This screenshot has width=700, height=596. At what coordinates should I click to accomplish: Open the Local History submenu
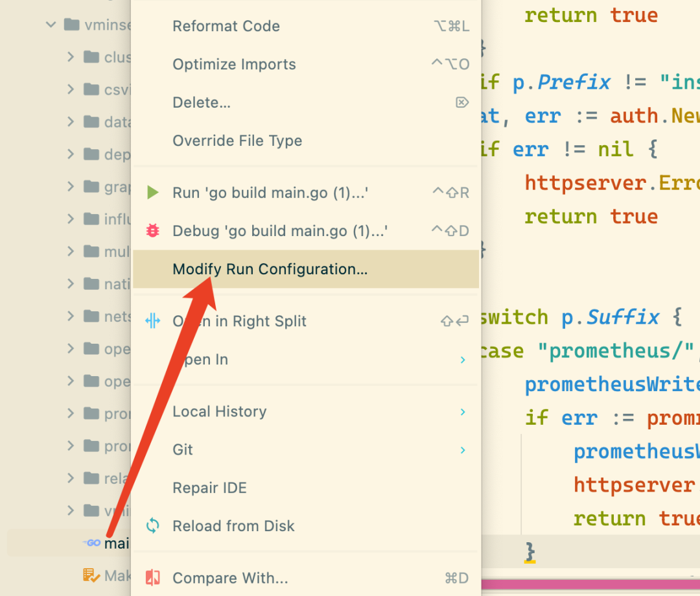click(219, 411)
